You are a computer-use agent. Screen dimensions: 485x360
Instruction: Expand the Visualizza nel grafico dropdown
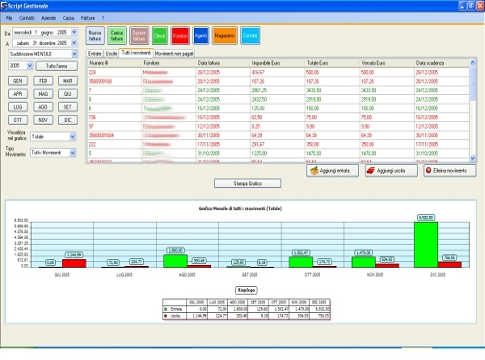coord(73,137)
